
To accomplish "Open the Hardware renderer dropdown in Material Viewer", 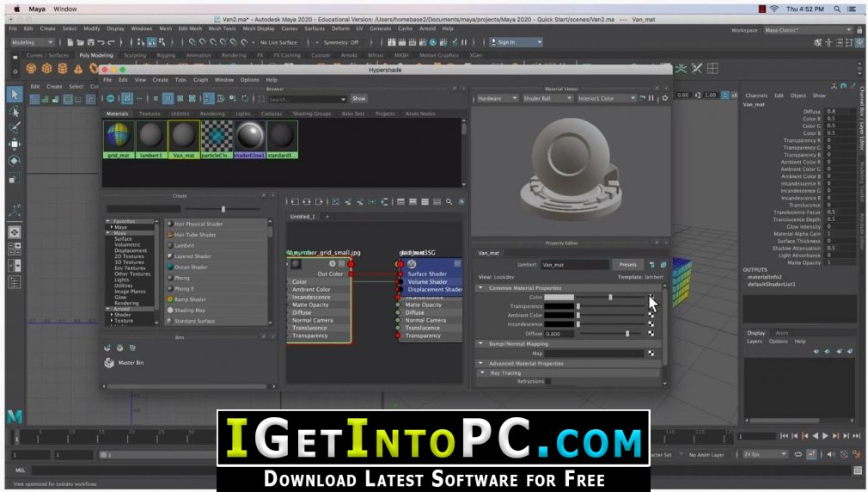I will [497, 98].
